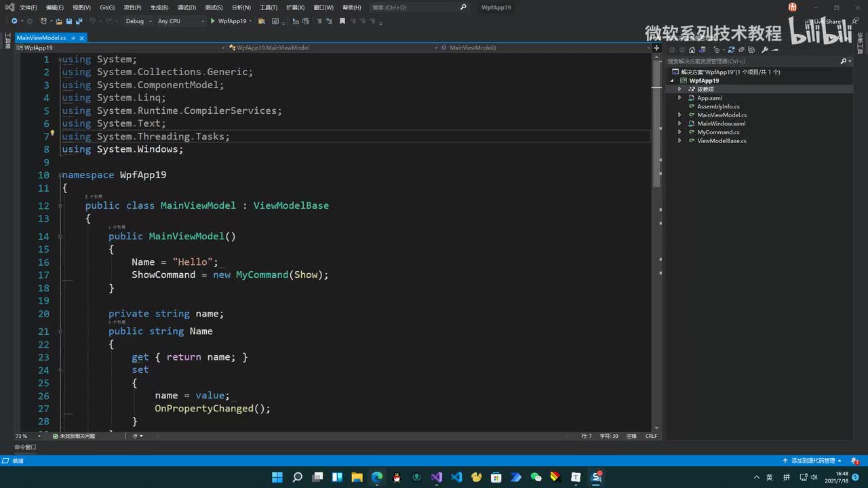Click the split editor icon above scrollbar

(656, 48)
